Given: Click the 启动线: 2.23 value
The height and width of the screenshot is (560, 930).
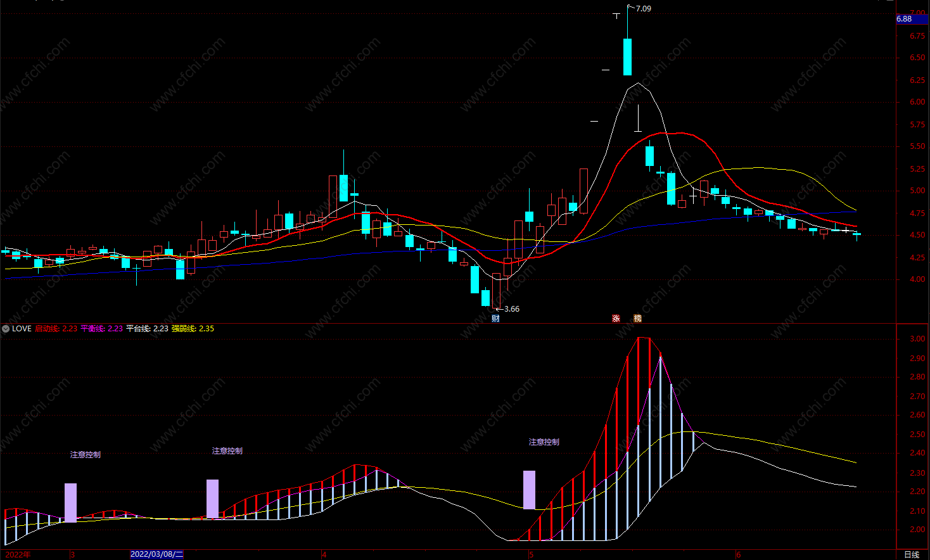Looking at the screenshot, I should pos(56,329).
